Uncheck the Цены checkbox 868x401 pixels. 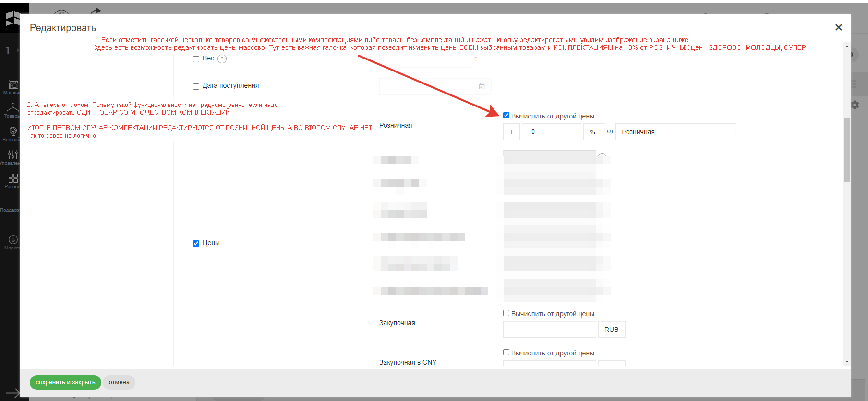pos(196,243)
